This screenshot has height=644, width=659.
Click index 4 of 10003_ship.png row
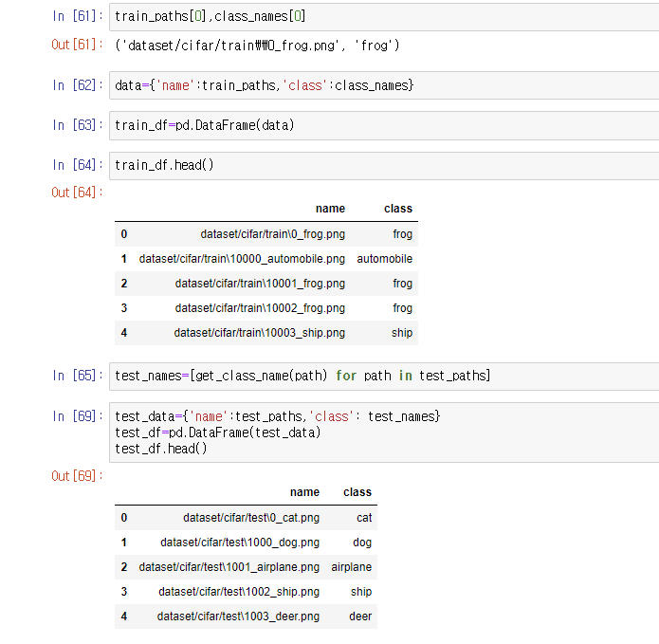pyautogui.click(x=124, y=333)
